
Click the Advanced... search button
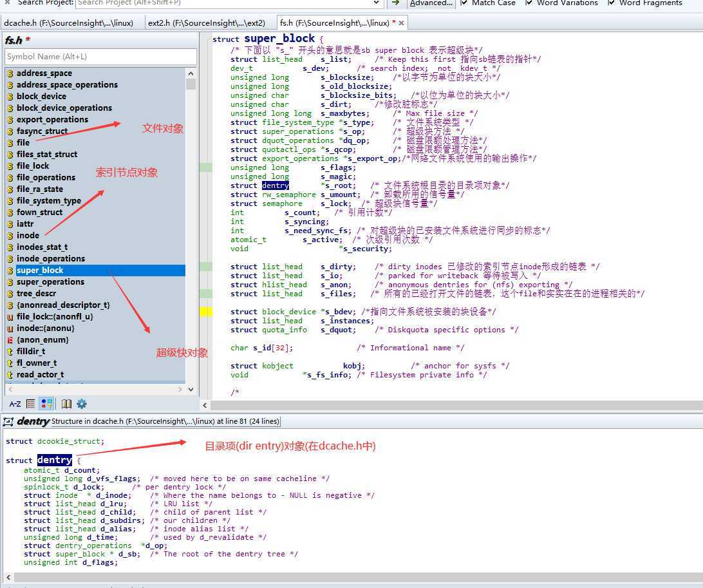431,3
